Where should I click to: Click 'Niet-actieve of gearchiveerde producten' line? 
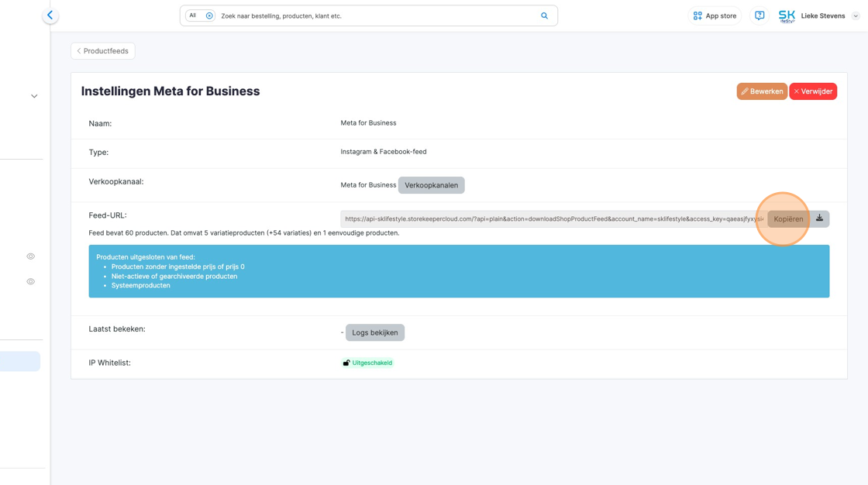174,277
